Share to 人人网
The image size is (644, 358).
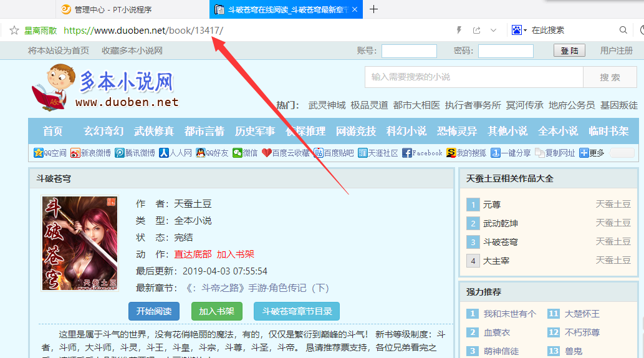point(175,153)
